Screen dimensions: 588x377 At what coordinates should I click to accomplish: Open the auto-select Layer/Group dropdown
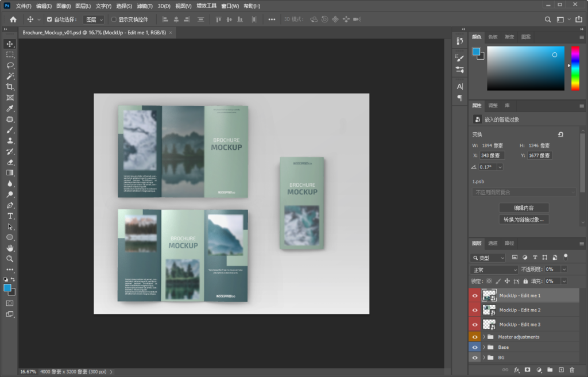point(94,20)
